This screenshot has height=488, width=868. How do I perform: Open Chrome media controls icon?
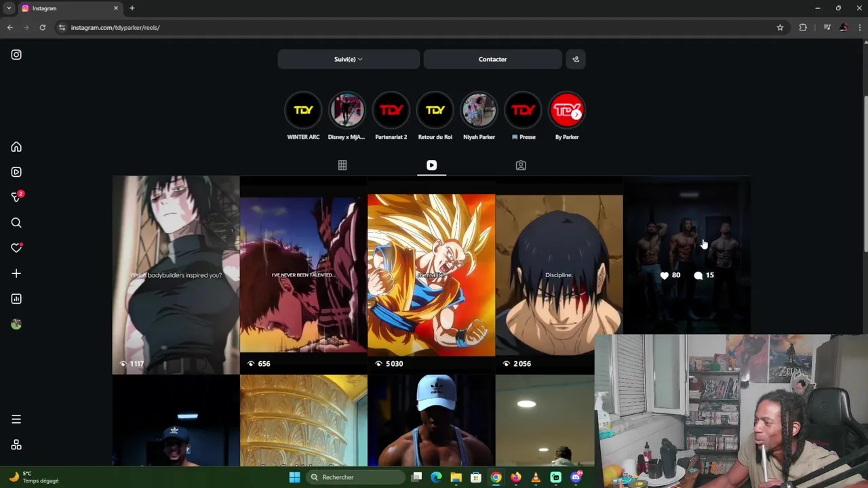tap(827, 28)
